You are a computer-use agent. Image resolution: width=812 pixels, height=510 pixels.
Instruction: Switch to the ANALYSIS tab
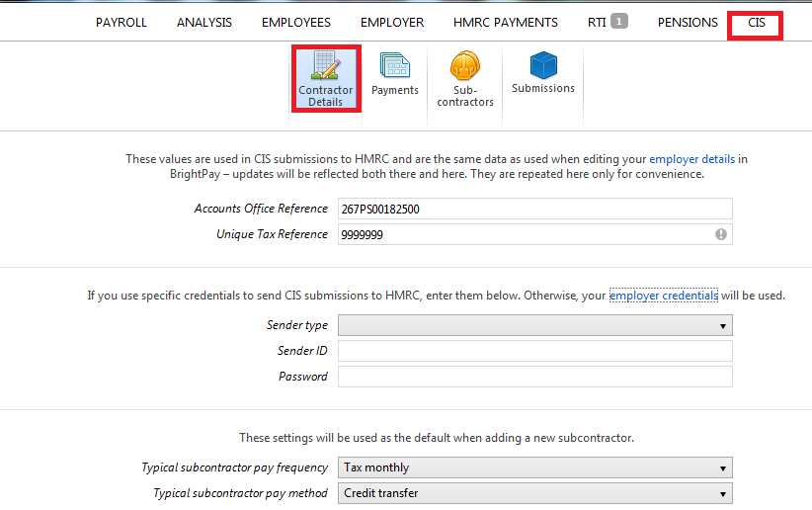coord(204,23)
